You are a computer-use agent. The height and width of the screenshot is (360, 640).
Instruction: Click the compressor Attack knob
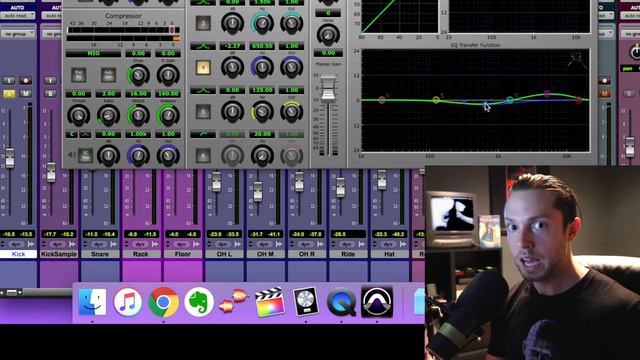(138, 115)
